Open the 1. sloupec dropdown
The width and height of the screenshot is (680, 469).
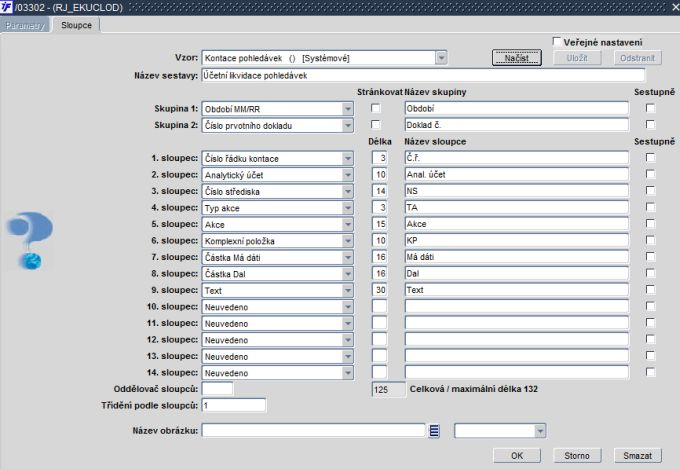coord(348,158)
